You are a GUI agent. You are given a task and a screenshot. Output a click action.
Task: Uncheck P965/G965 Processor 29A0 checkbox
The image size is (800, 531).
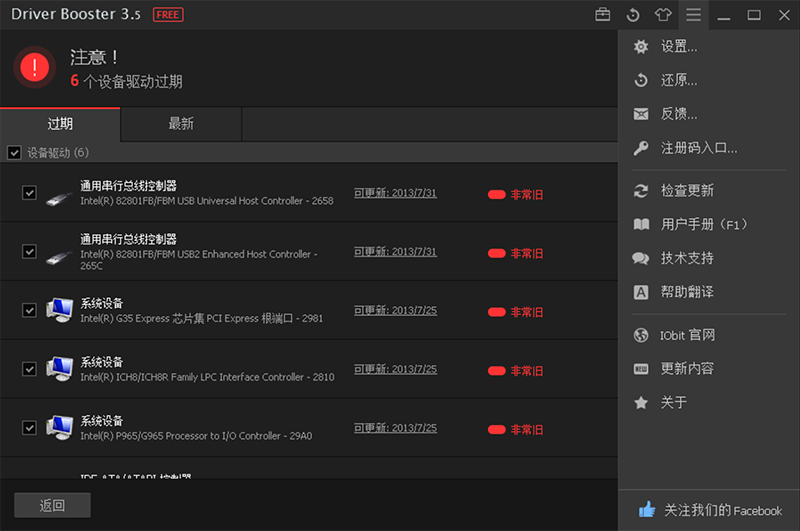click(30, 427)
